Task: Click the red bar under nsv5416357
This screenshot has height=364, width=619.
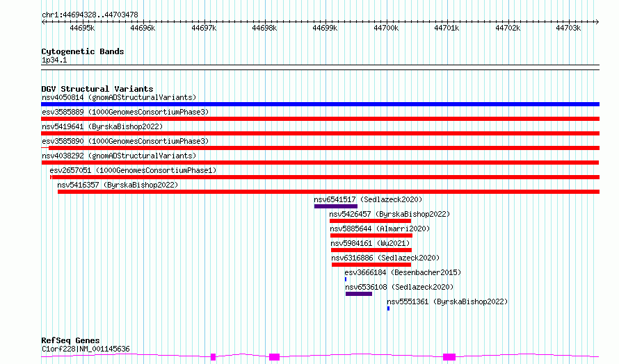Action: 328,192
